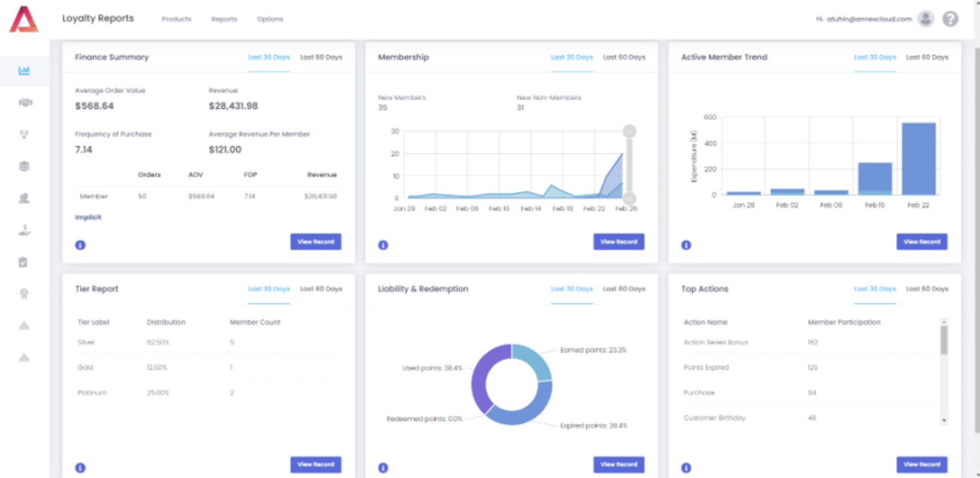Switch Top Actions to Last 60 Days
This screenshot has height=478, width=980.
click(927, 289)
